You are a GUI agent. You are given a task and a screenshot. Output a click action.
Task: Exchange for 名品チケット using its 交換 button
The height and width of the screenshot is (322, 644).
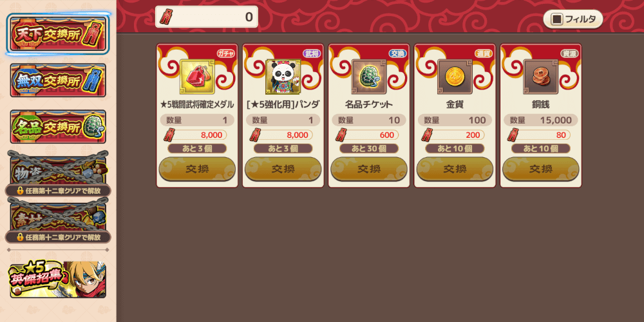click(369, 169)
